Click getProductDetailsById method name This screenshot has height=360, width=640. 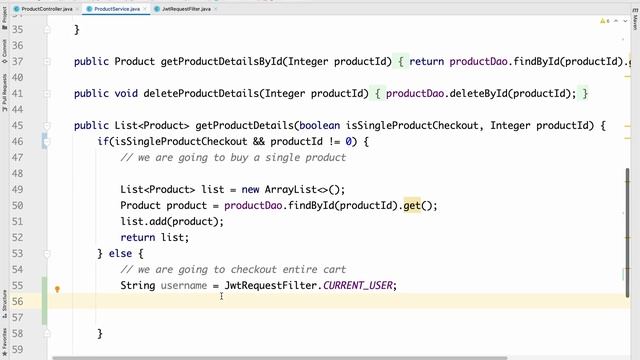221,62
